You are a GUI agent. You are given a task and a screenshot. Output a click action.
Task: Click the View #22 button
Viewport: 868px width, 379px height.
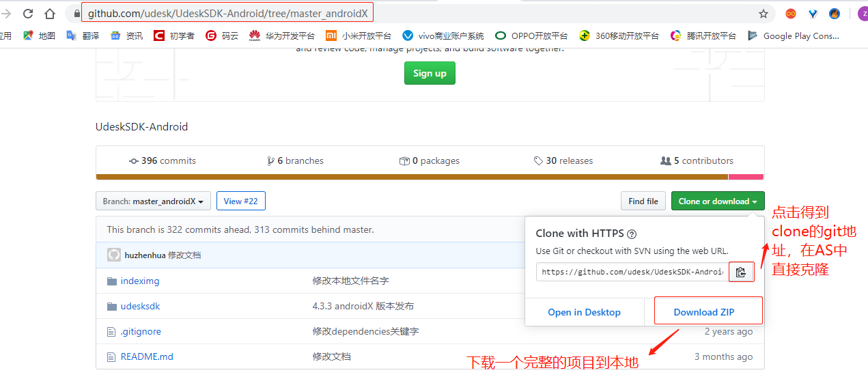(241, 201)
